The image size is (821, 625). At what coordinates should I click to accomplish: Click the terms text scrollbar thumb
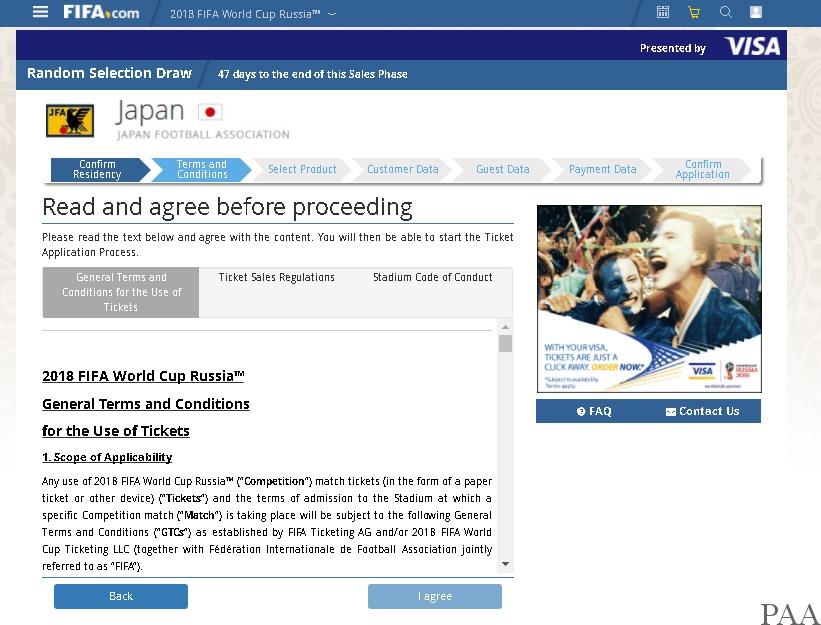click(505, 343)
